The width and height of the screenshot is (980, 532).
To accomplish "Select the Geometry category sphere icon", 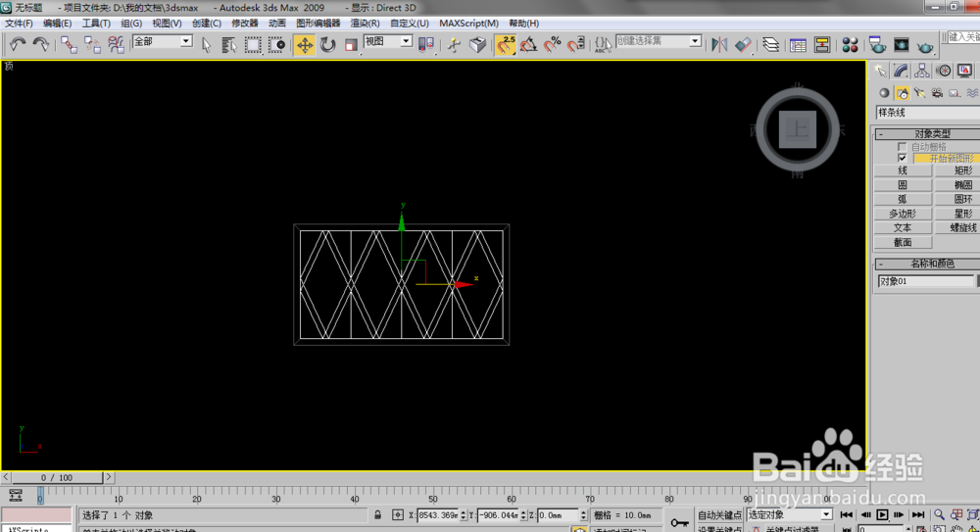I will click(x=884, y=93).
